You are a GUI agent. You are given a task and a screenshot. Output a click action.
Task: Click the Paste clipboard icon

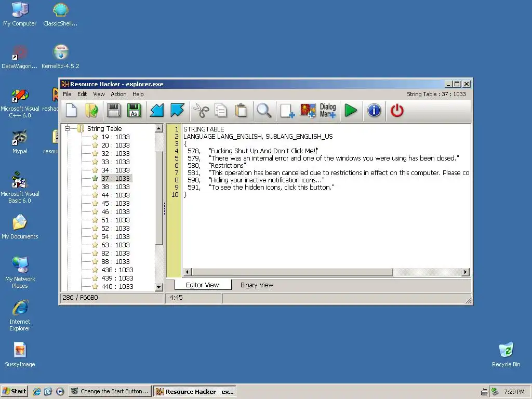[241, 111]
